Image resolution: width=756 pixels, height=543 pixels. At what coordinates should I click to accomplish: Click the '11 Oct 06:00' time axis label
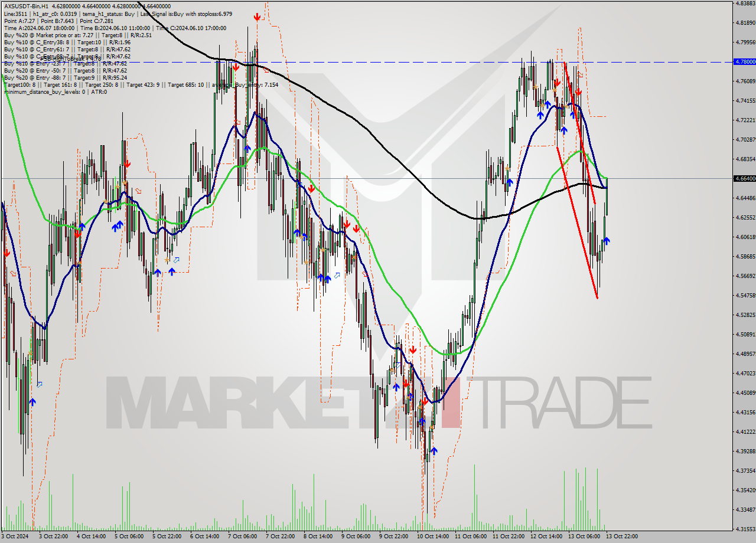click(471, 537)
